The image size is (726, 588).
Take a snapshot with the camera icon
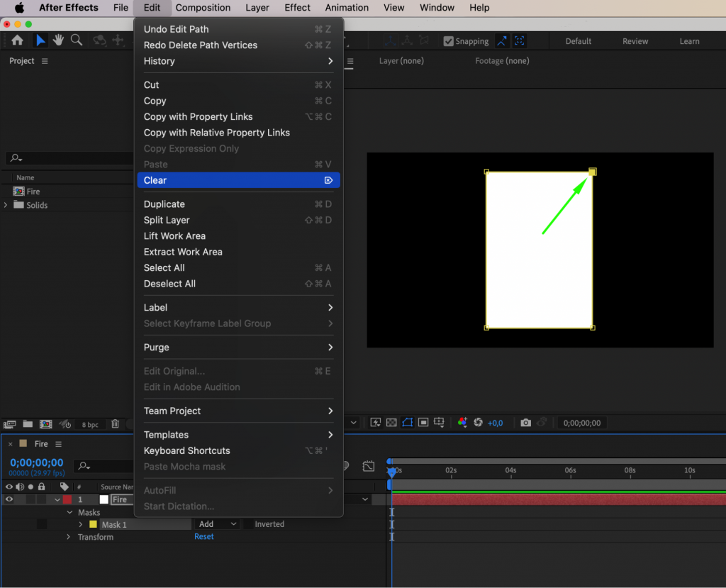click(x=525, y=423)
